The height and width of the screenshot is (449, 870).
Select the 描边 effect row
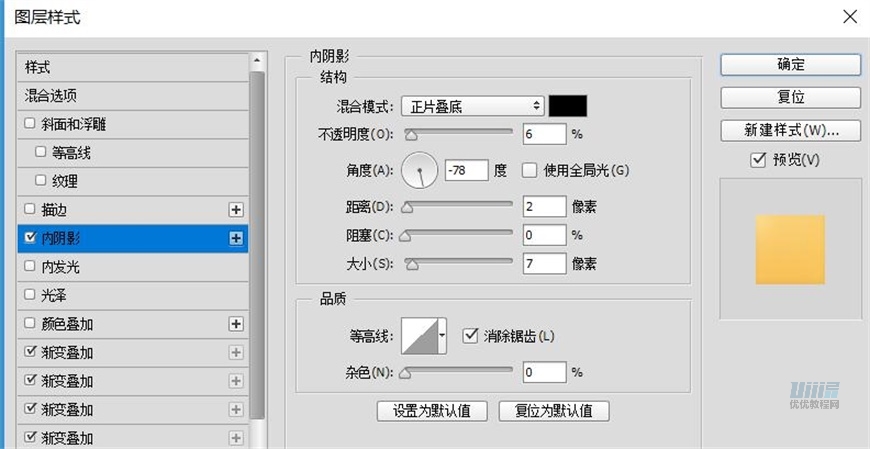pos(133,210)
